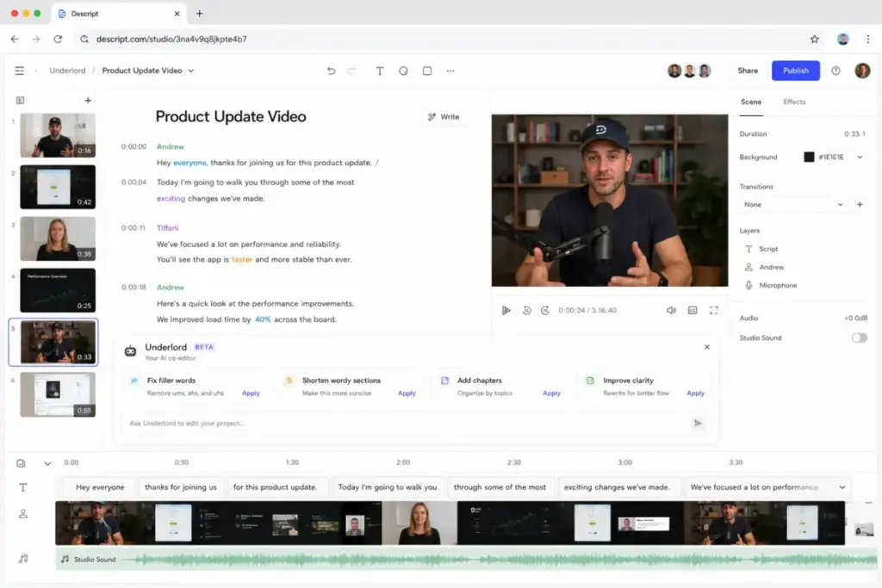Open the help question mark icon
Image resolution: width=882 pixels, height=588 pixels.
[x=835, y=71]
